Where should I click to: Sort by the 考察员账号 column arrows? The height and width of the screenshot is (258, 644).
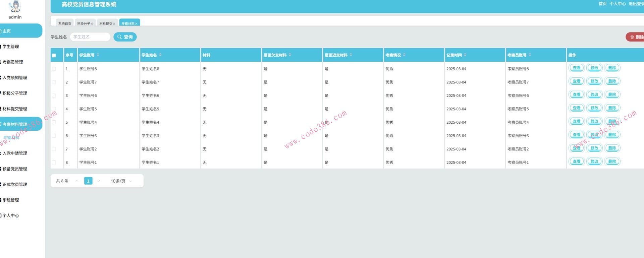tap(530, 55)
